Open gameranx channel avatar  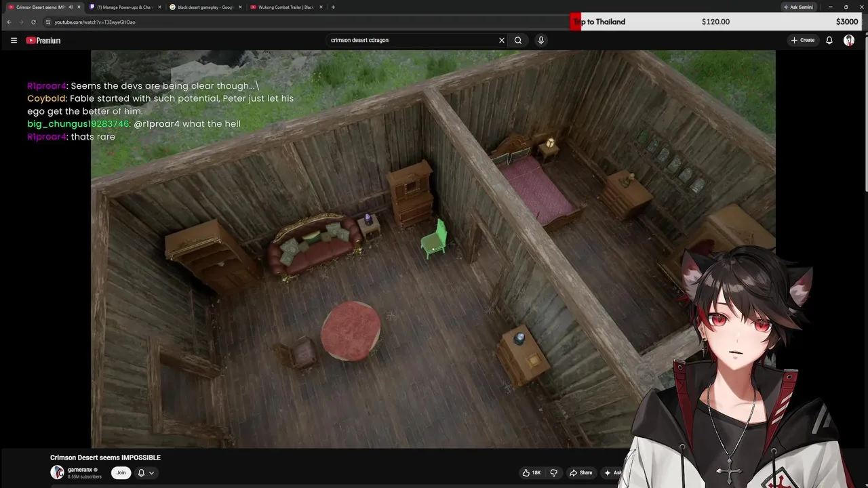point(57,472)
